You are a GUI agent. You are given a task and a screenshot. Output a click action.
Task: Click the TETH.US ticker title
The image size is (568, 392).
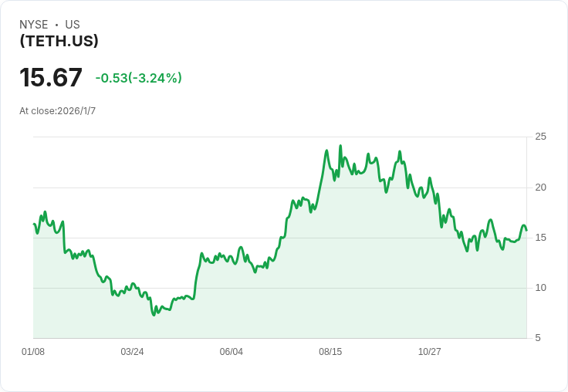[59, 41]
